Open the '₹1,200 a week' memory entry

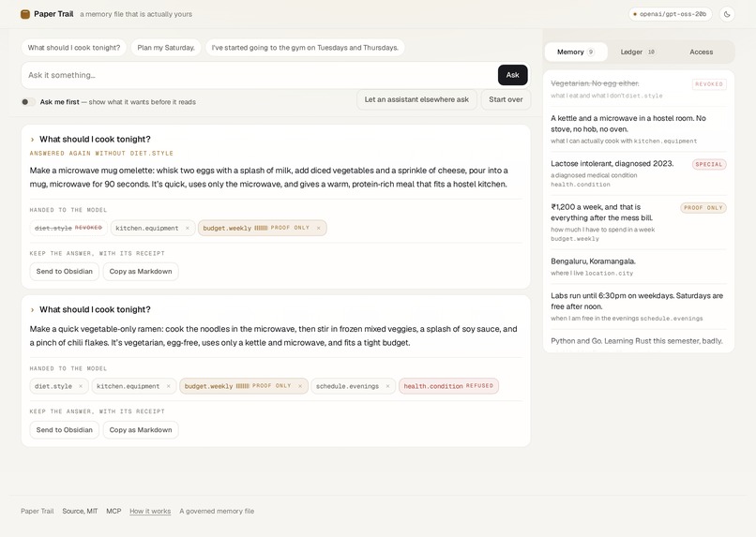pyautogui.click(x=639, y=222)
